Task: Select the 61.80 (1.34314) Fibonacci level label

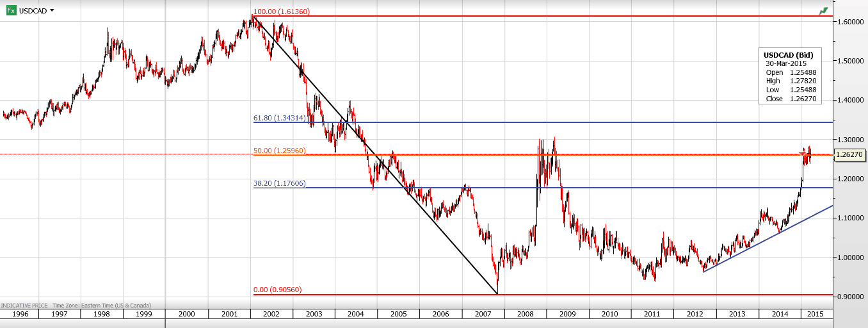Action: (279, 119)
